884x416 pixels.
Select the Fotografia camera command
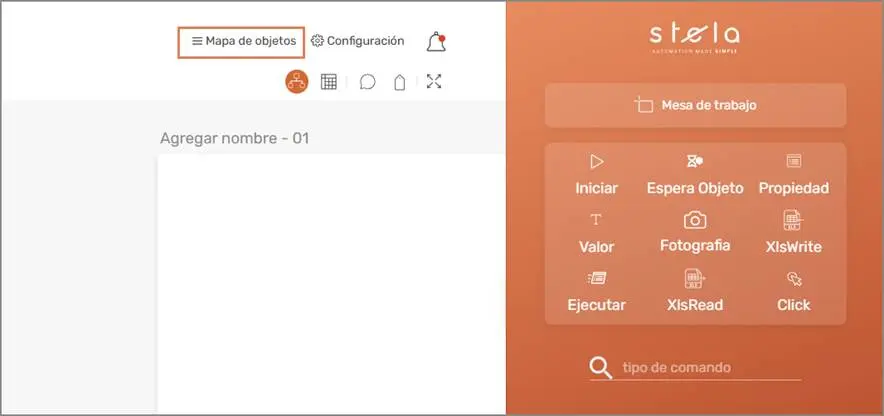[695, 232]
